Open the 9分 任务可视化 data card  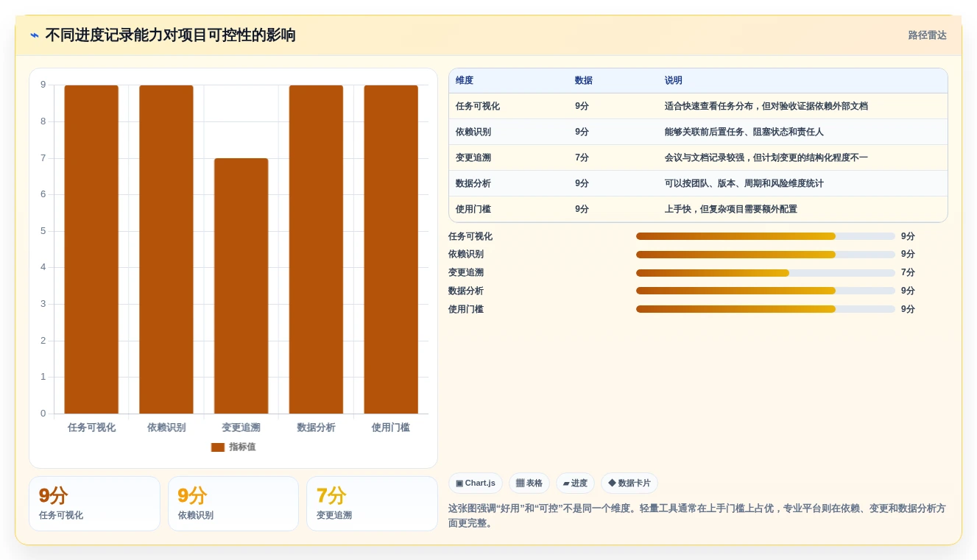coord(94,503)
